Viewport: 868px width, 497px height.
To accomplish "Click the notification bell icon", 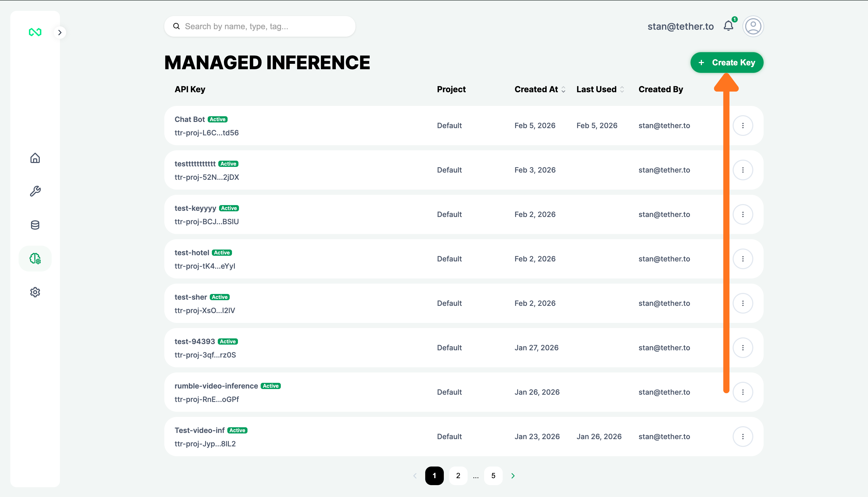I will (x=729, y=26).
